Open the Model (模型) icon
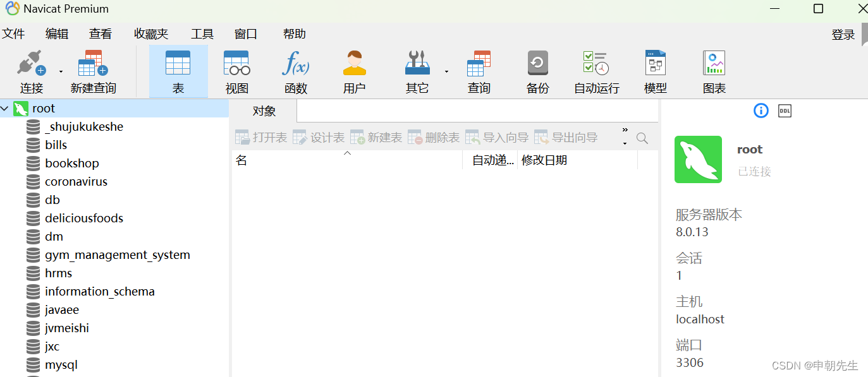The height and width of the screenshot is (377, 868). point(656,63)
